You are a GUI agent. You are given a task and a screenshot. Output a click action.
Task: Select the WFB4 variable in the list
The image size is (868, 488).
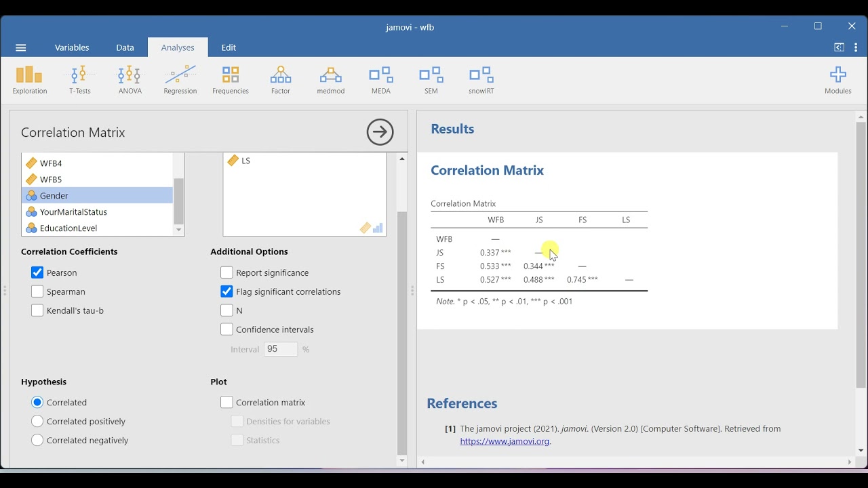97,163
